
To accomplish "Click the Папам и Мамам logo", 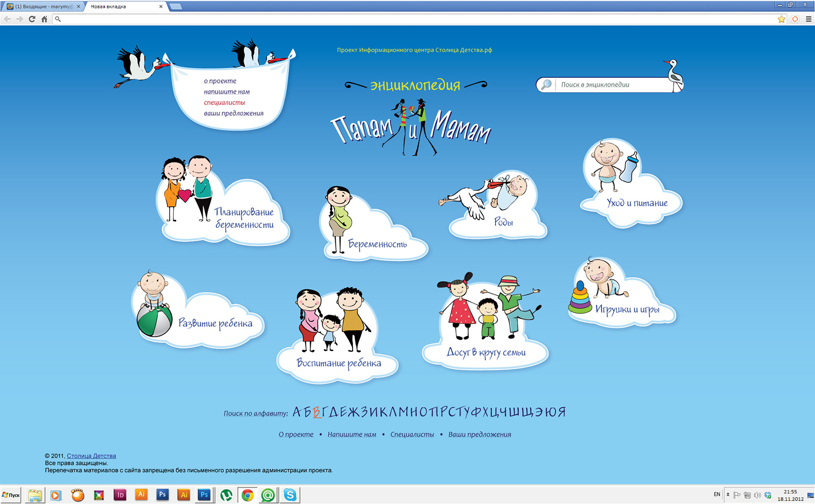I will coord(411,126).
